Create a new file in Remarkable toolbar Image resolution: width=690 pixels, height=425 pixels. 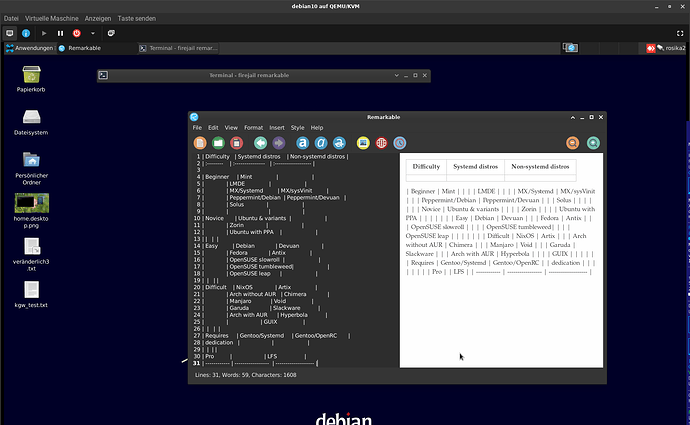pos(200,143)
